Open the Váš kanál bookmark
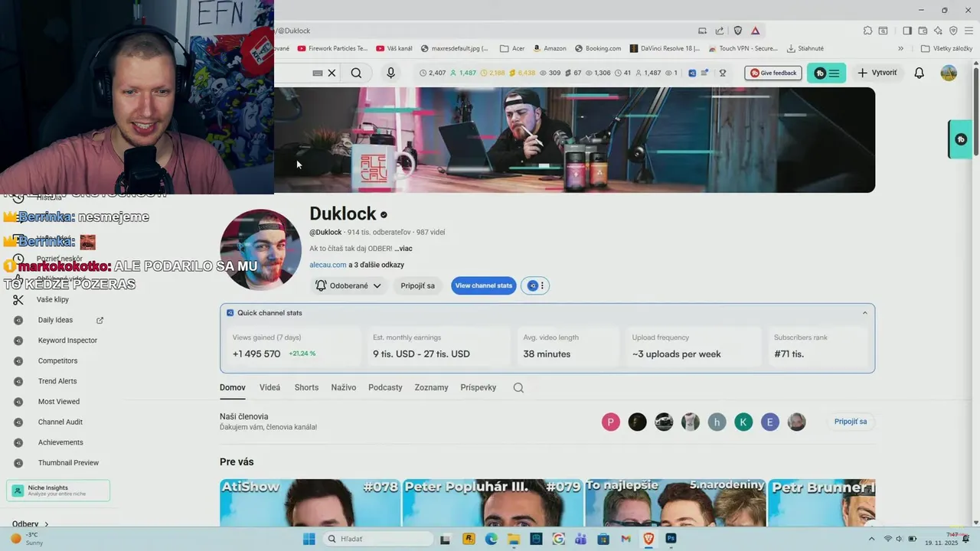Viewport: 980px width, 551px height. tap(394, 48)
